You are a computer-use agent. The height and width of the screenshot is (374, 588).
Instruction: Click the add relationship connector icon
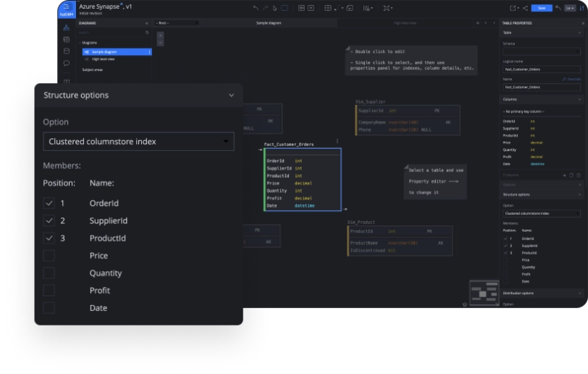(x=339, y=8)
